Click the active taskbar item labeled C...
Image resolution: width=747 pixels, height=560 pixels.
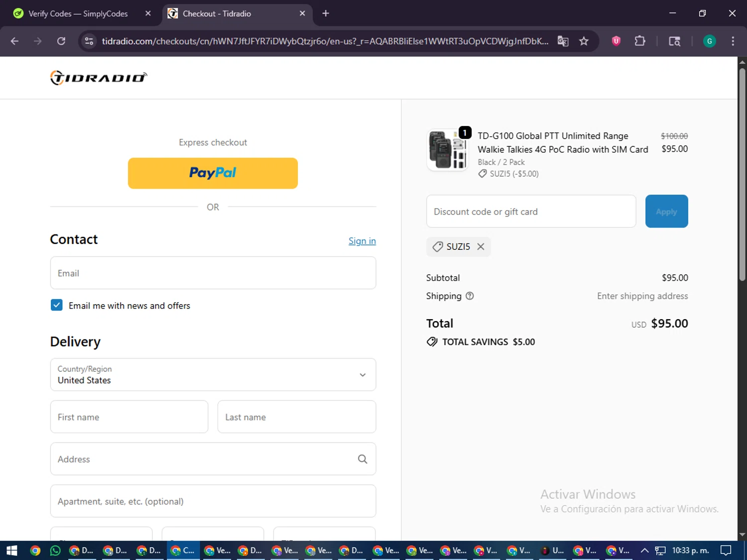[183, 551]
